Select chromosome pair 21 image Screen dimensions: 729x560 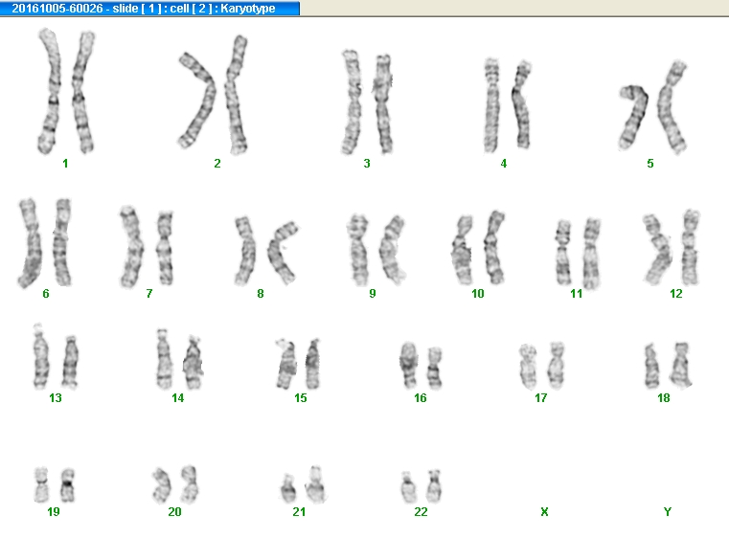[x=303, y=484]
